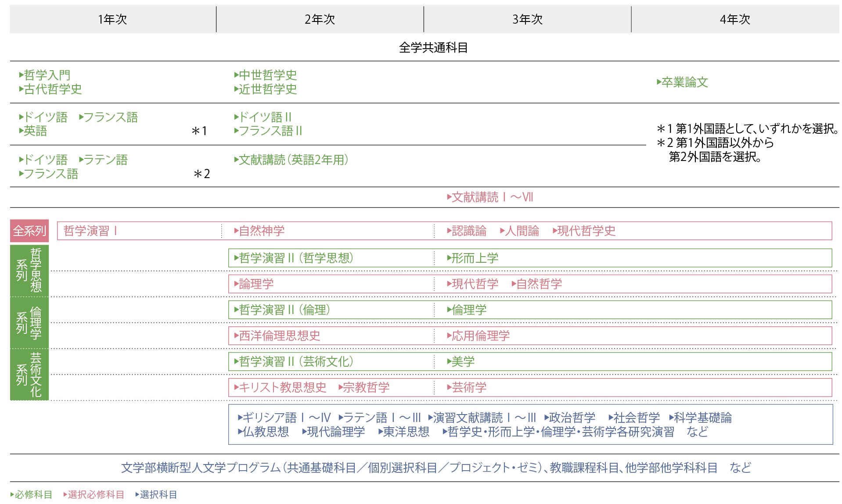The width and height of the screenshot is (842, 504).
Task: Click the 芸術文化系列 green label
Action: pyautogui.click(x=29, y=375)
